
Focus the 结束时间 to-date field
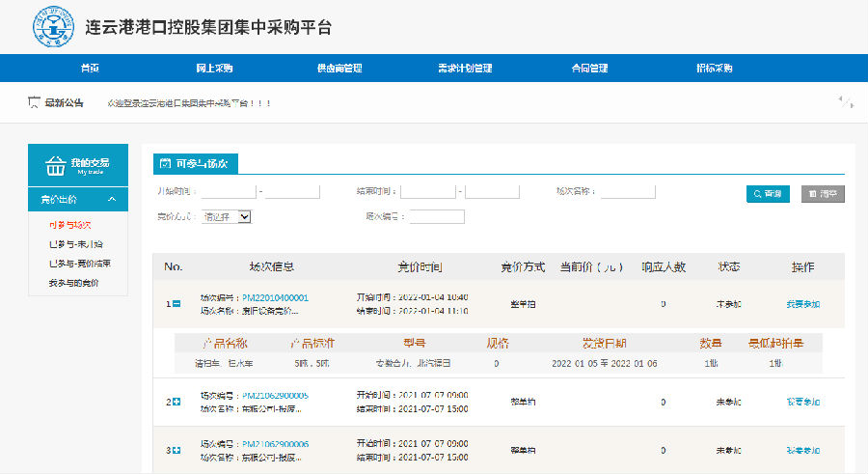(x=492, y=192)
